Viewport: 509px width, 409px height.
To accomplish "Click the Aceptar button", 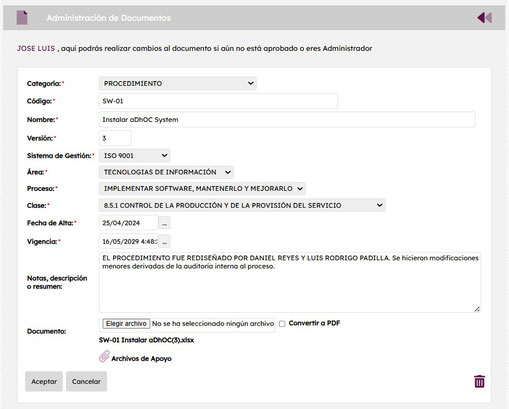I will click(44, 381).
